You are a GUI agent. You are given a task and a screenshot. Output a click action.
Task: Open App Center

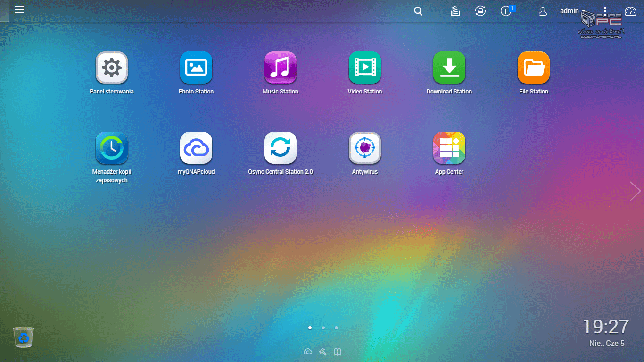(x=449, y=148)
